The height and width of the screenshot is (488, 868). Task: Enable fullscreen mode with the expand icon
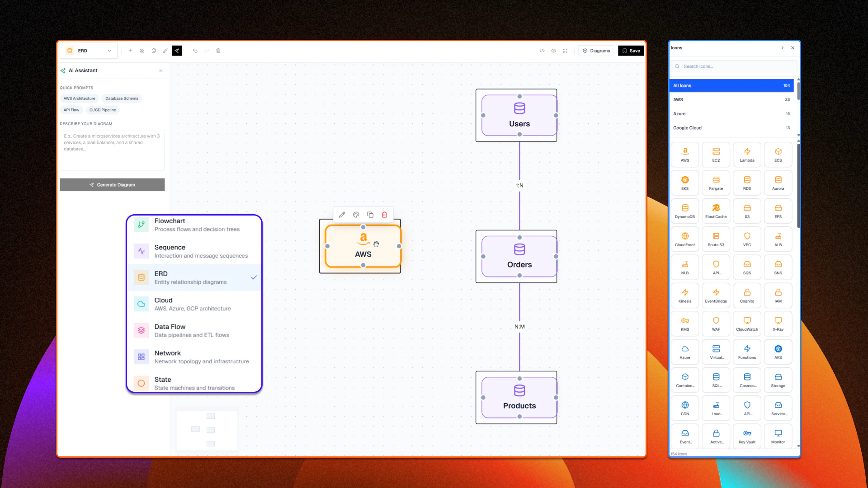tap(565, 51)
